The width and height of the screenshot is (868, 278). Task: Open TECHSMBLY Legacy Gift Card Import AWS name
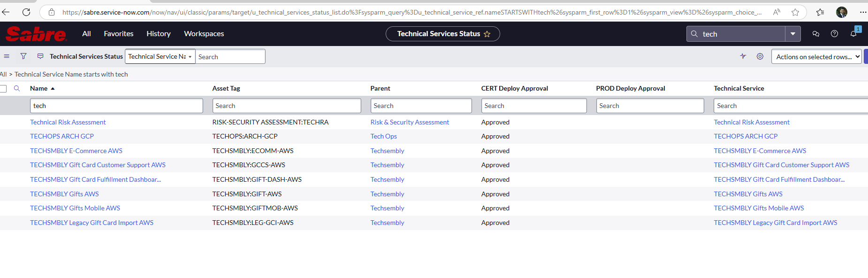tap(91, 223)
